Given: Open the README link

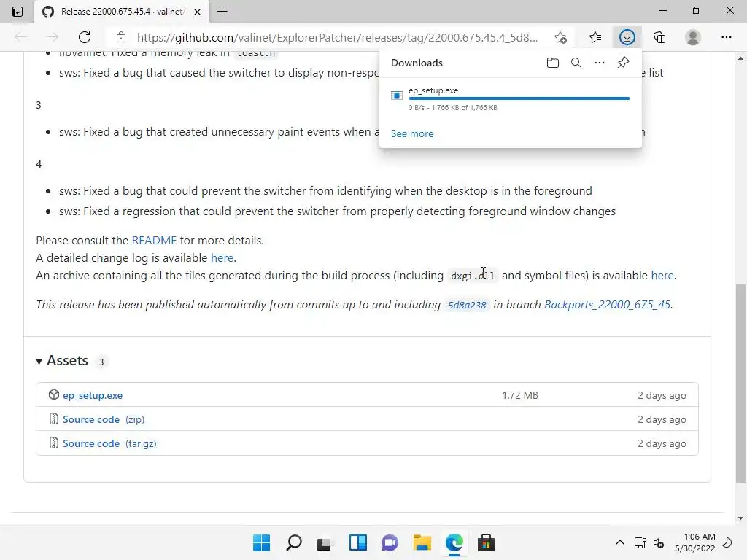Looking at the screenshot, I should pyautogui.click(x=154, y=241).
